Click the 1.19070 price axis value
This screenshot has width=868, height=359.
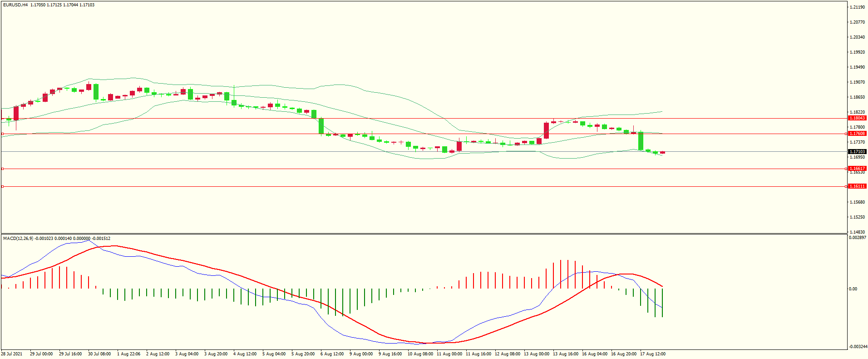coord(857,82)
